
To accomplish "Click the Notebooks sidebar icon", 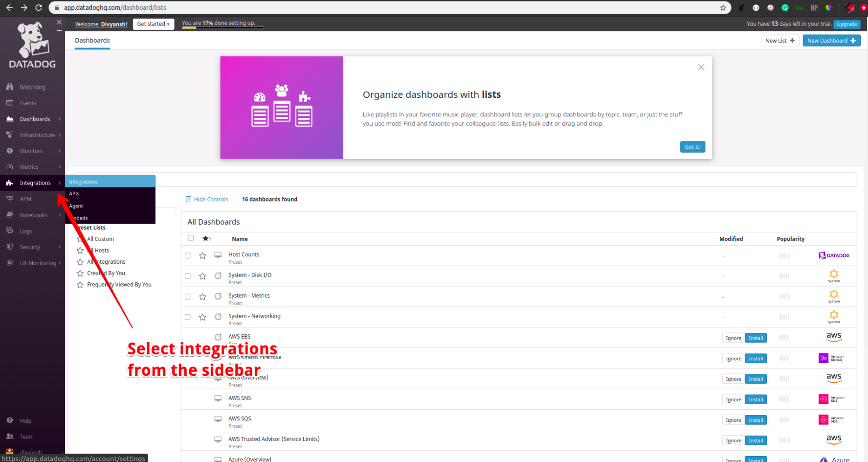I will [x=10, y=215].
